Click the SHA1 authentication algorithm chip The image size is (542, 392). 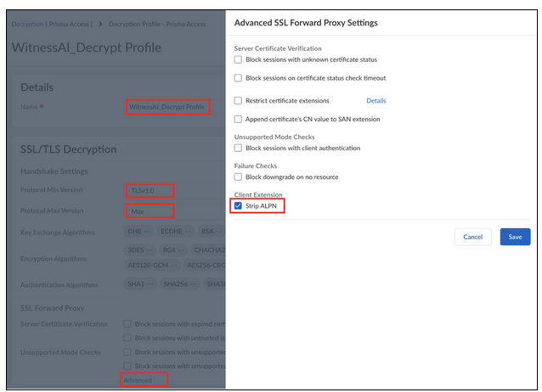140,284
